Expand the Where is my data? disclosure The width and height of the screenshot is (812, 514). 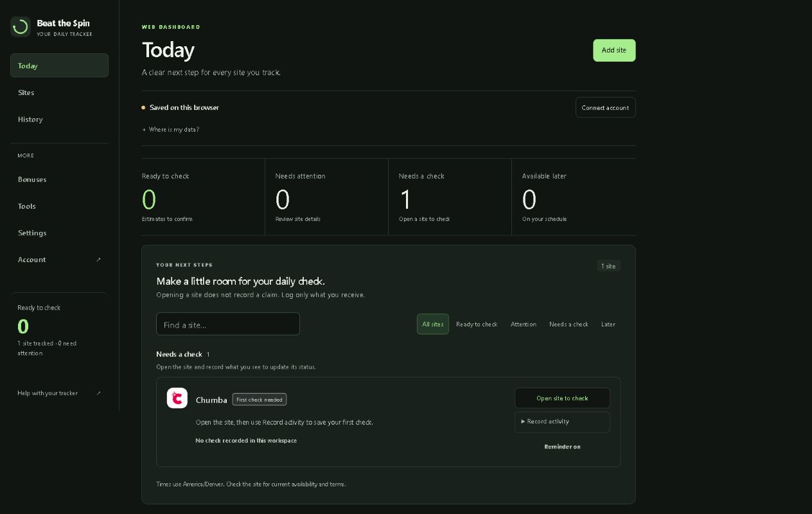click(x=171, y=130)
